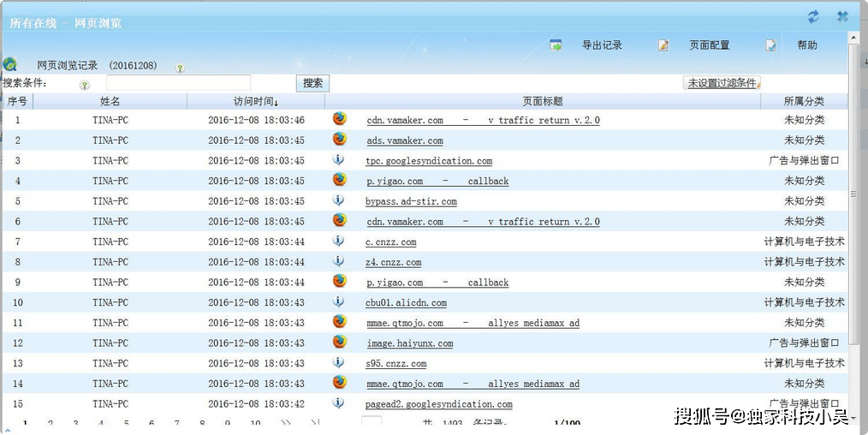Open the pagead2.googlesyndication.com link
This screenshot has width=868, height=435.
438,404
